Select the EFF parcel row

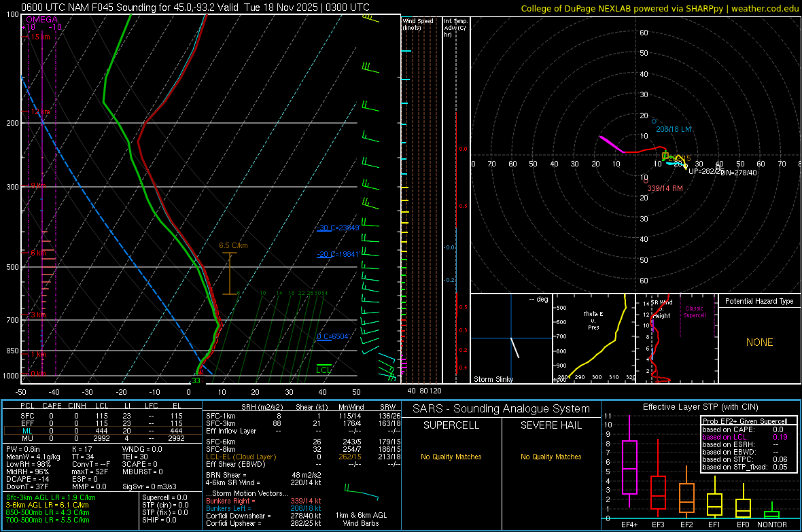[x=102, y=423]
